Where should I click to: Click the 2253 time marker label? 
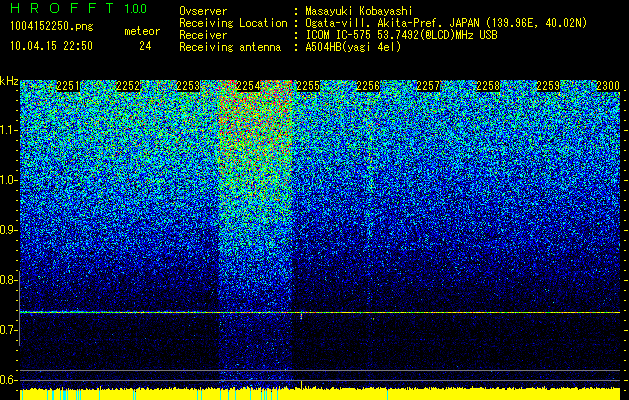pyautogui.click(x=188, y=86)
